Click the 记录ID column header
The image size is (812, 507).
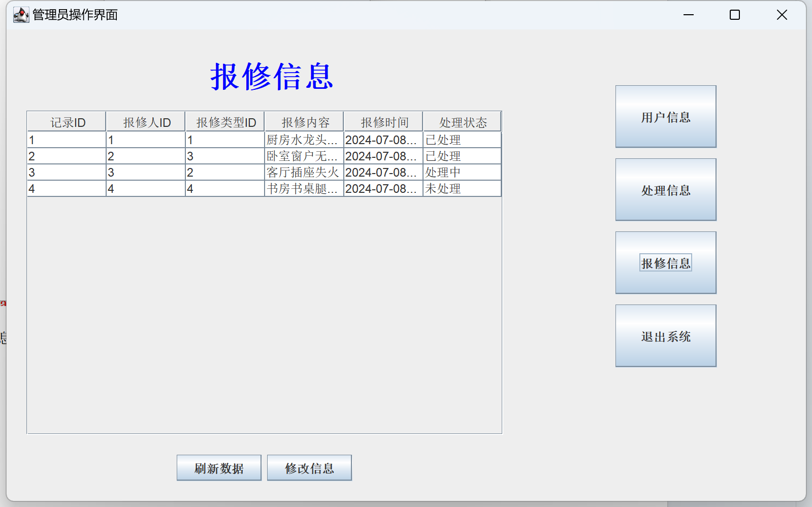coord(67,122)
